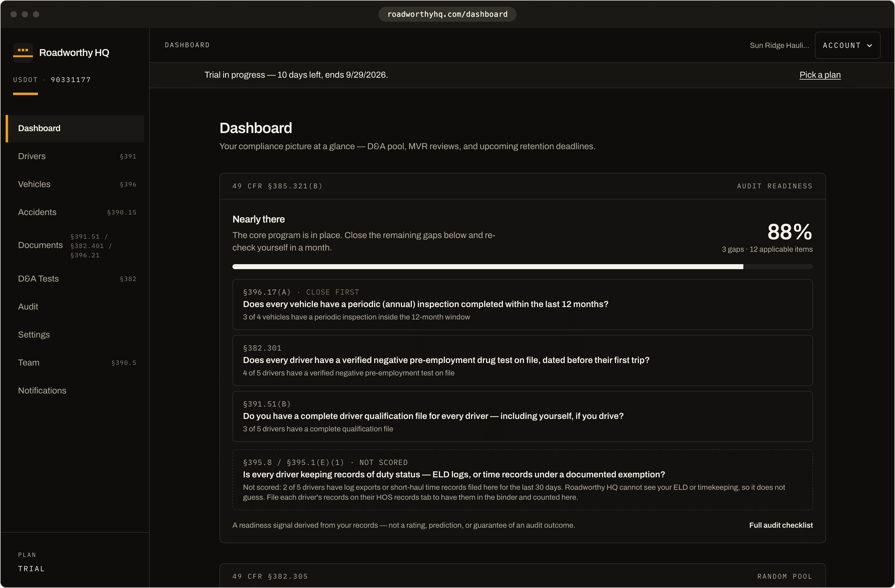
Task: Click the 49 CFR §382.305 header
Action: click(x=270, y=576)
